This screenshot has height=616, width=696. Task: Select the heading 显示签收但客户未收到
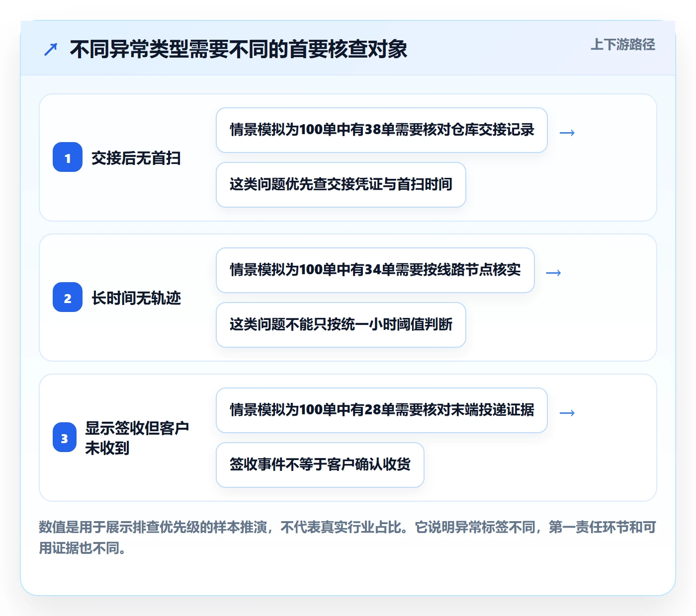click(137, 438)
